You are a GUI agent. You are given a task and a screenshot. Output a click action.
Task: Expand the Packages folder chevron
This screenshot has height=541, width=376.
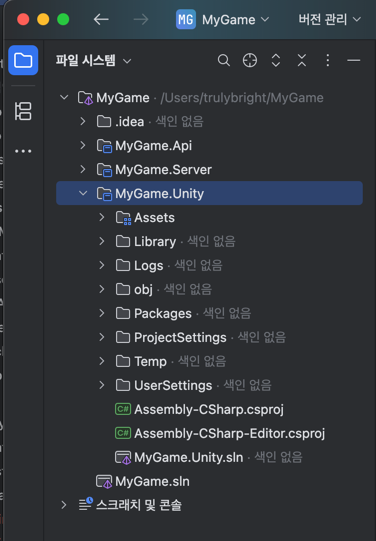click(x=102, y=313)
